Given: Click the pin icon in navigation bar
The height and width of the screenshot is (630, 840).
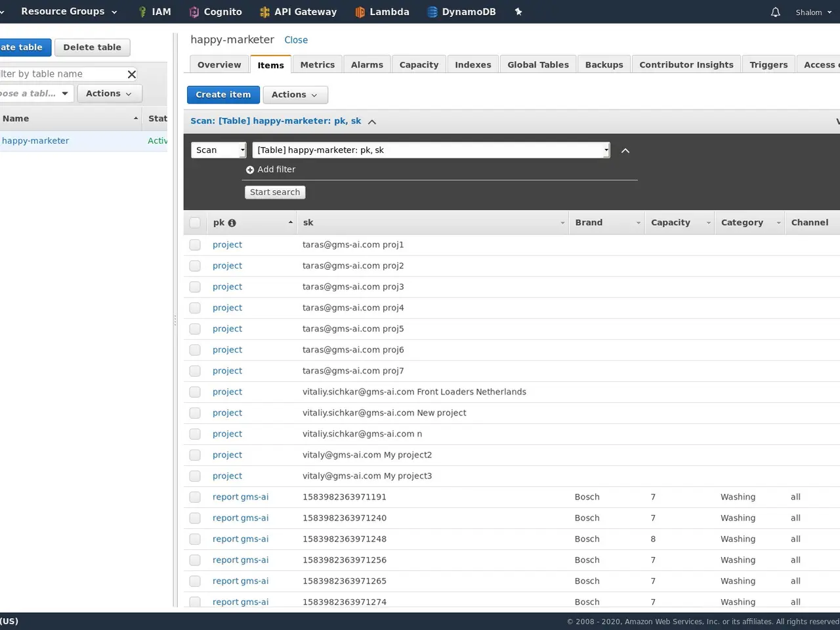Looking at the screenshot, I should point(518,12).
